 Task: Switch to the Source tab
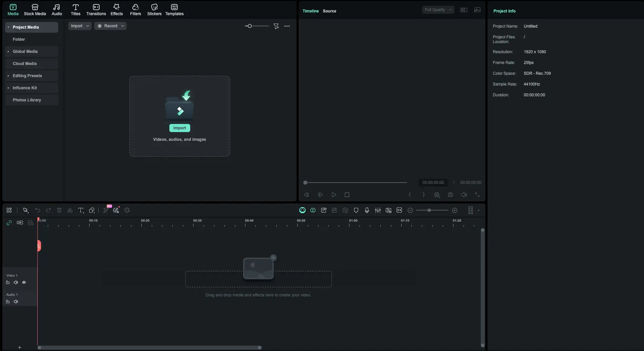[x=329, y=11]
